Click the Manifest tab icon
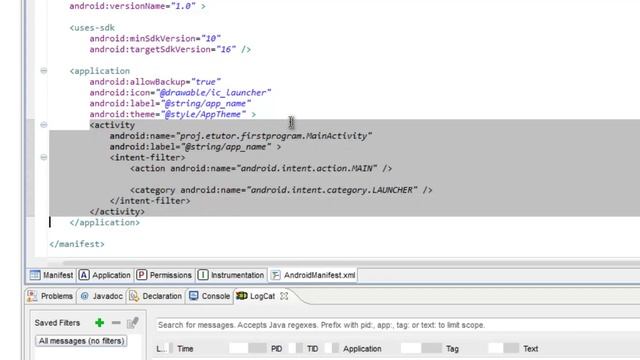640x360 pixels. (x=35, y=275)
